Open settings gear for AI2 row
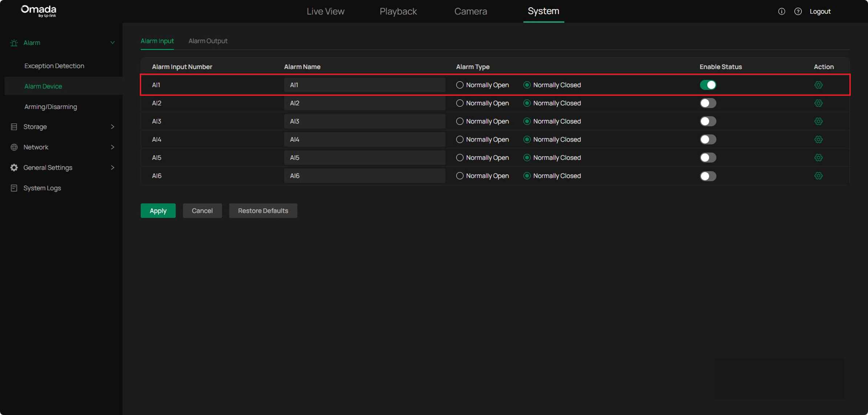The width and height of the screenshot is (868, 415). coord(818,103)
